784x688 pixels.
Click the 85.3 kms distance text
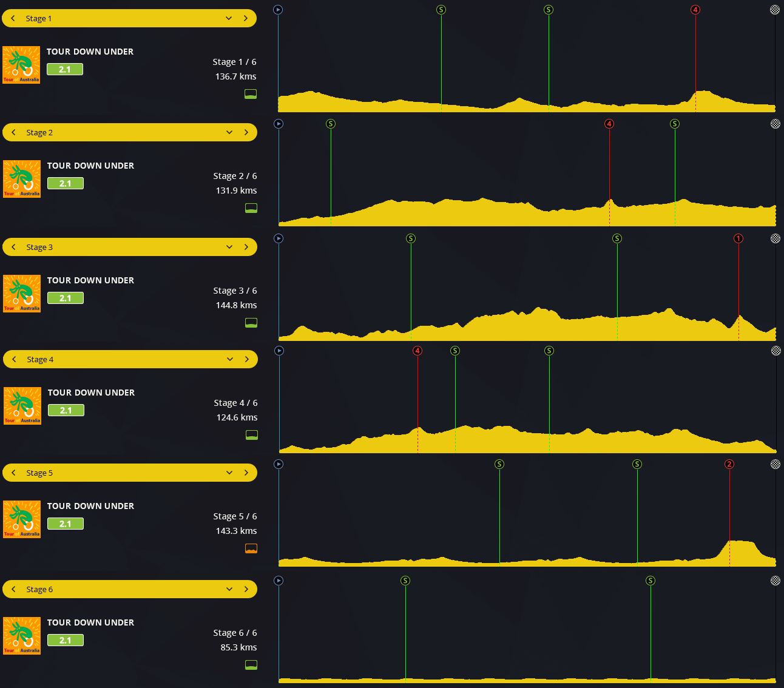(x=238, y=647)
